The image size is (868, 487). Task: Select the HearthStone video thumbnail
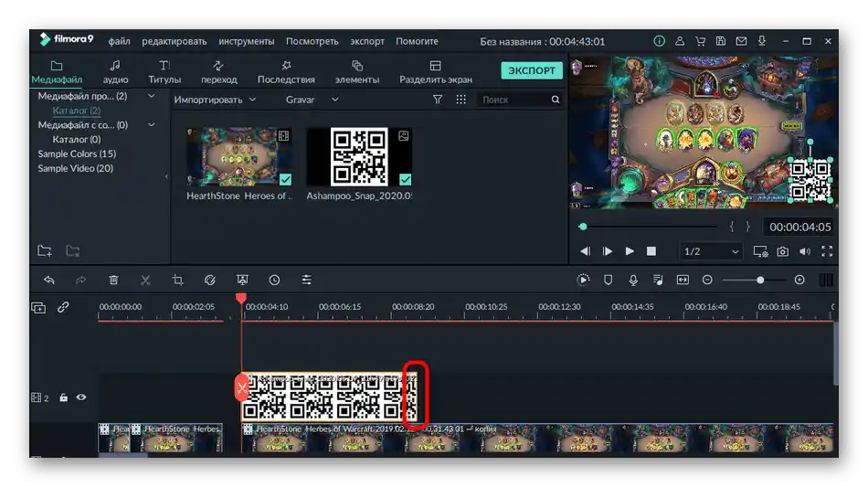pos(239,156)
